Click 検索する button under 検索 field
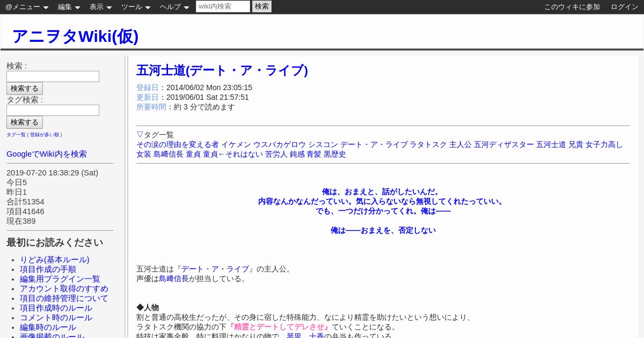 [x=25, y=89]
